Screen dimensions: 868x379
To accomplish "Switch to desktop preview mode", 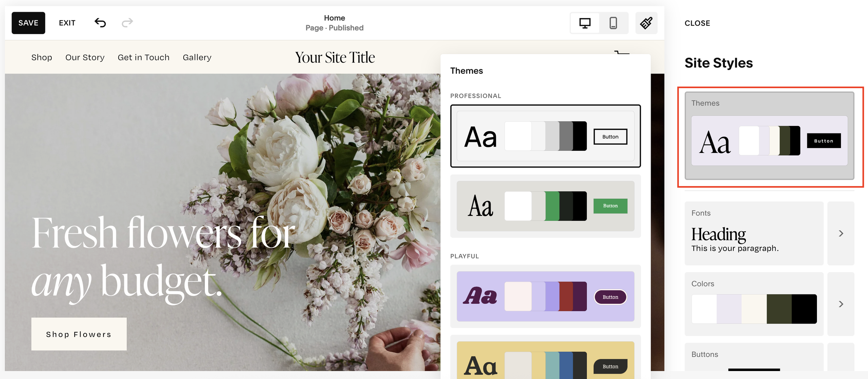I will tap(585, 23).
